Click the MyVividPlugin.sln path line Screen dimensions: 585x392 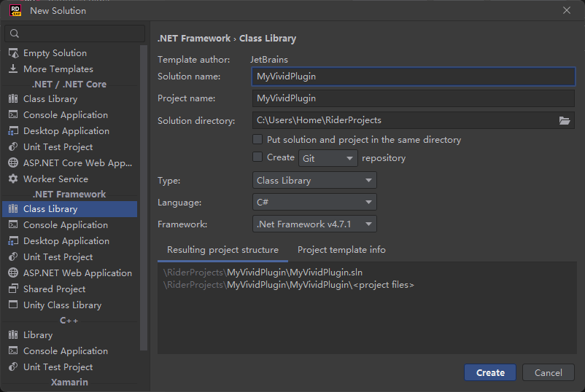pos(263,273)
